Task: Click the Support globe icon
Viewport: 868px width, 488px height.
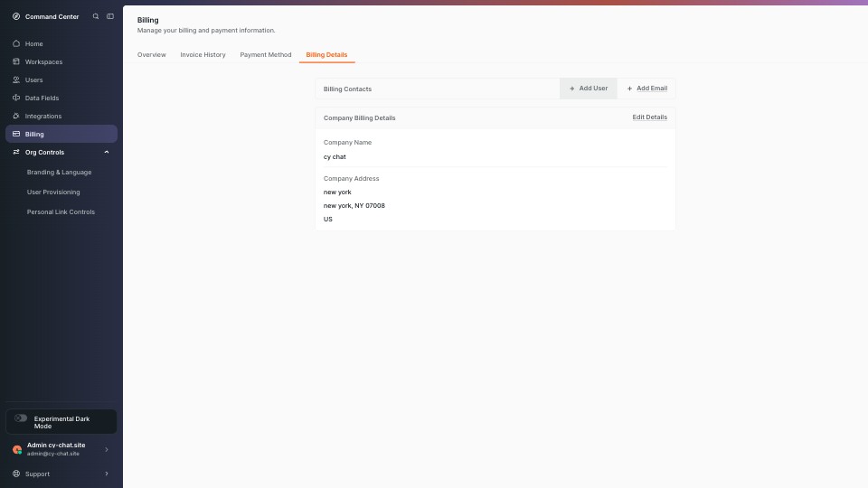Action: [x=16, y=474]
